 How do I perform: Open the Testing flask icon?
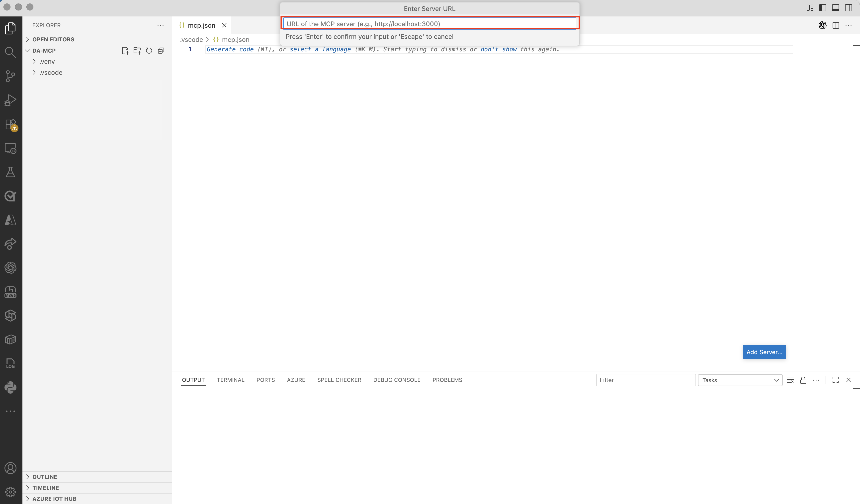coord(10,172)
